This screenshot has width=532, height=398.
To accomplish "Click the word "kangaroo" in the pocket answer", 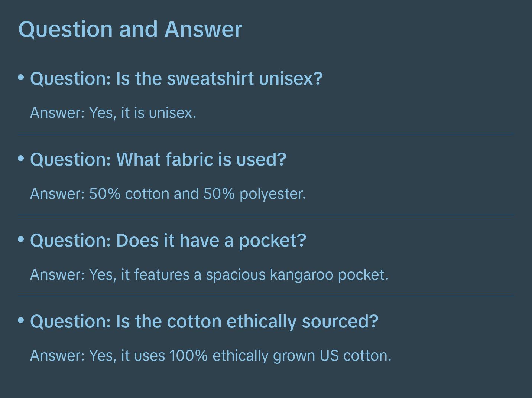I will click(302, 275).
